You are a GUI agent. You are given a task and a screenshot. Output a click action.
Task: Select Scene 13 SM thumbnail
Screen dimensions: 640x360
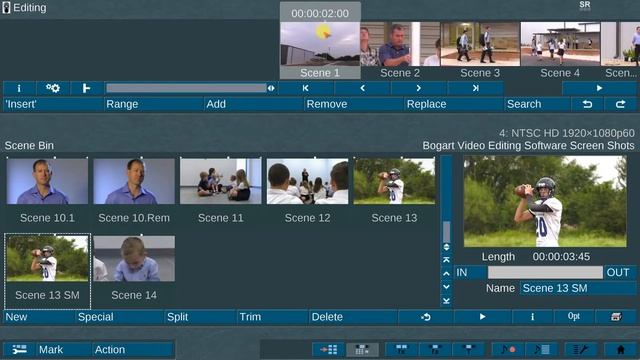tap(47, 258)
